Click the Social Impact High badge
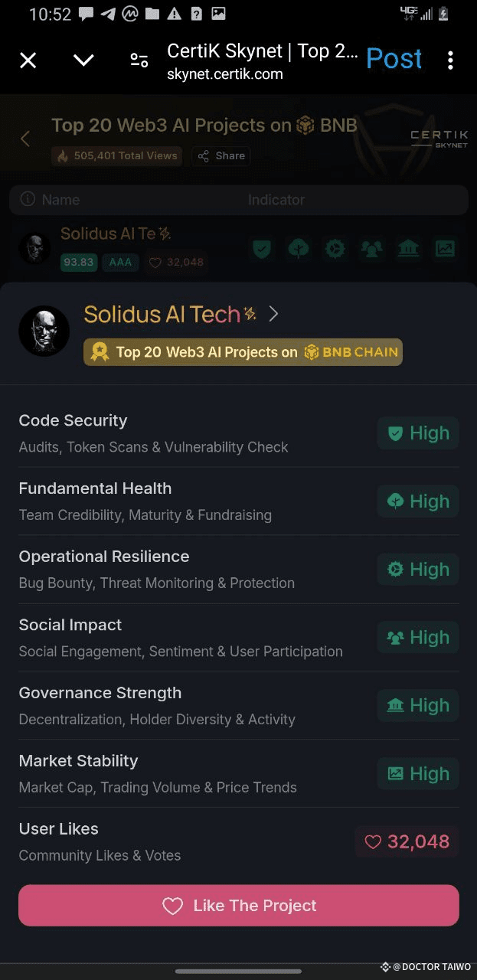Viewport: 477px width, 980px height. [418, 638]
